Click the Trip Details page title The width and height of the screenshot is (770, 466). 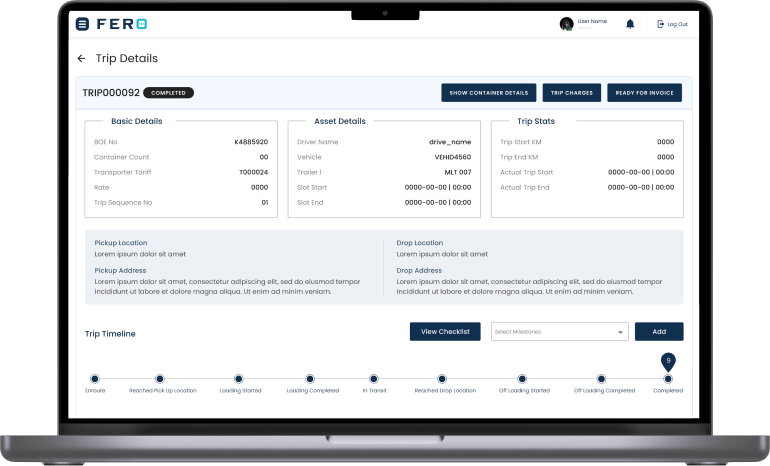[127, 58]
